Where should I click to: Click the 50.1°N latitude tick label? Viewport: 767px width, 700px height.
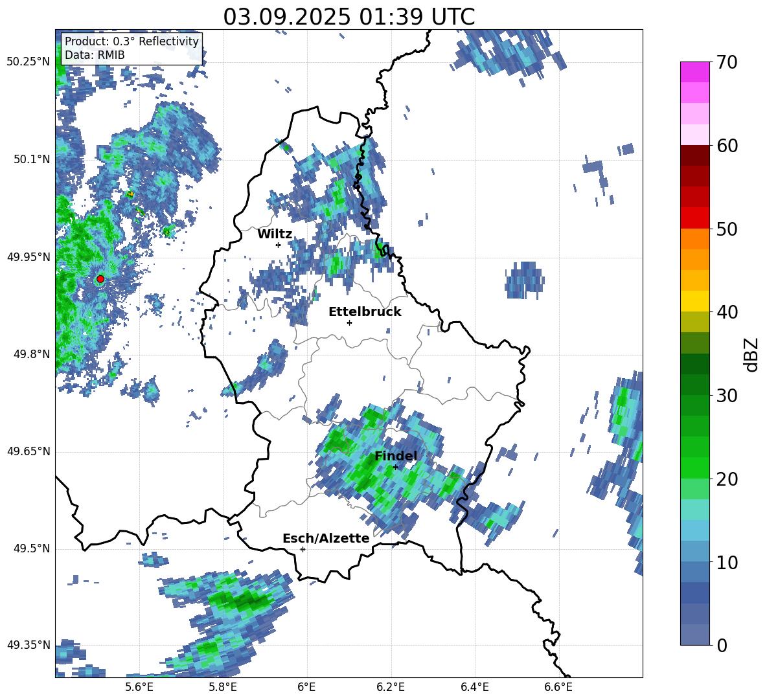[32, 159]
